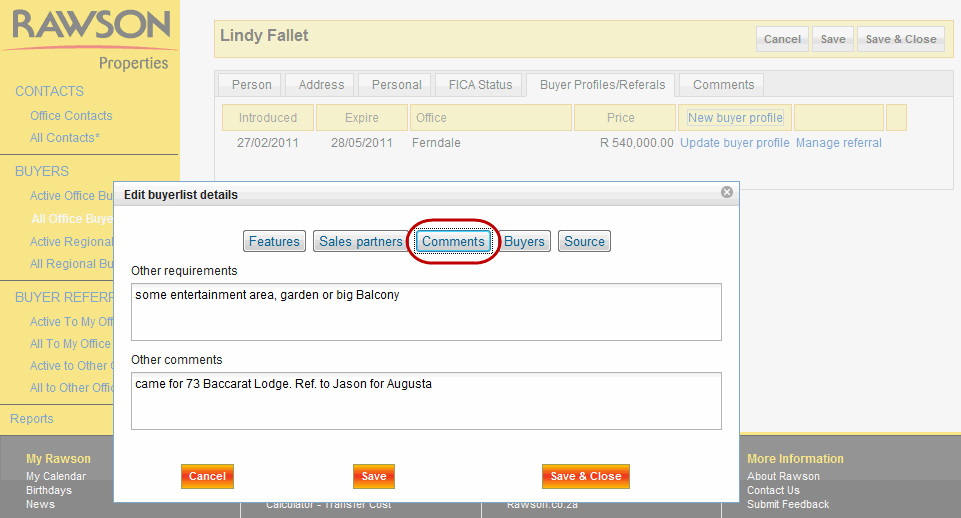Click the Update buyer profile link
This screenshot has width=961, height=518.
click(735, 143)
